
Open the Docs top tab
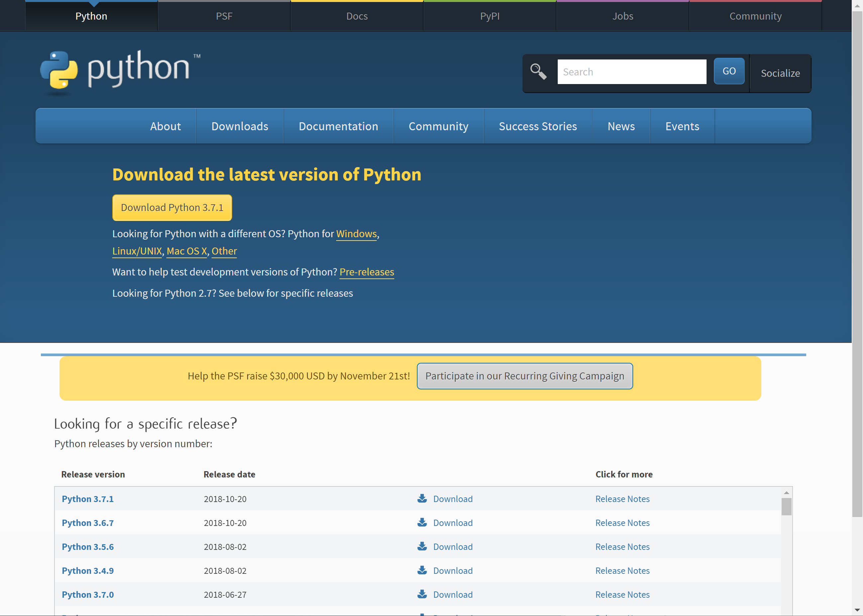point(357,16)
